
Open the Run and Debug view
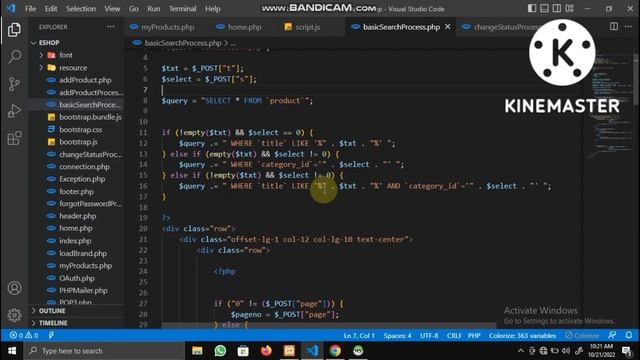tap(14, 111)
